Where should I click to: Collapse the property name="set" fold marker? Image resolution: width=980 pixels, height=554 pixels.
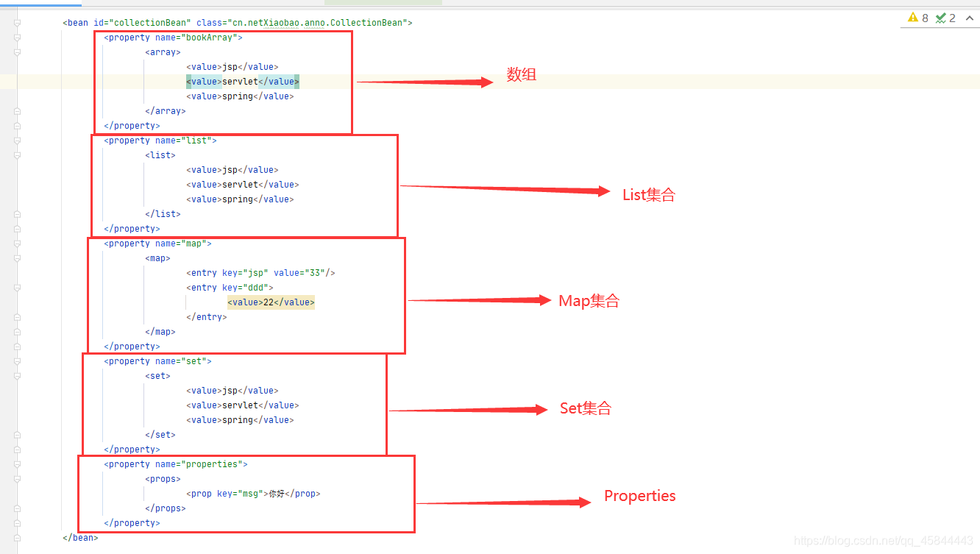(x=17, y=361)
